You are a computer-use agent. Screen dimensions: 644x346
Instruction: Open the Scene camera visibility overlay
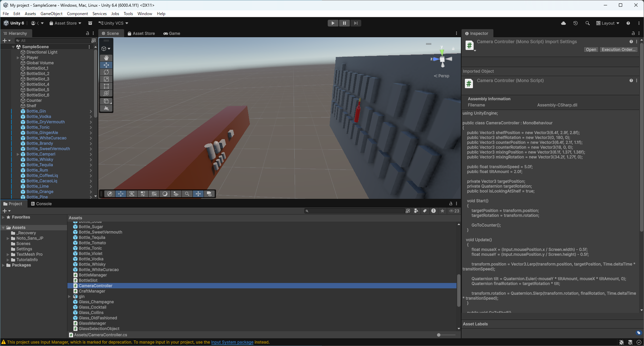(x=209, y=194)
